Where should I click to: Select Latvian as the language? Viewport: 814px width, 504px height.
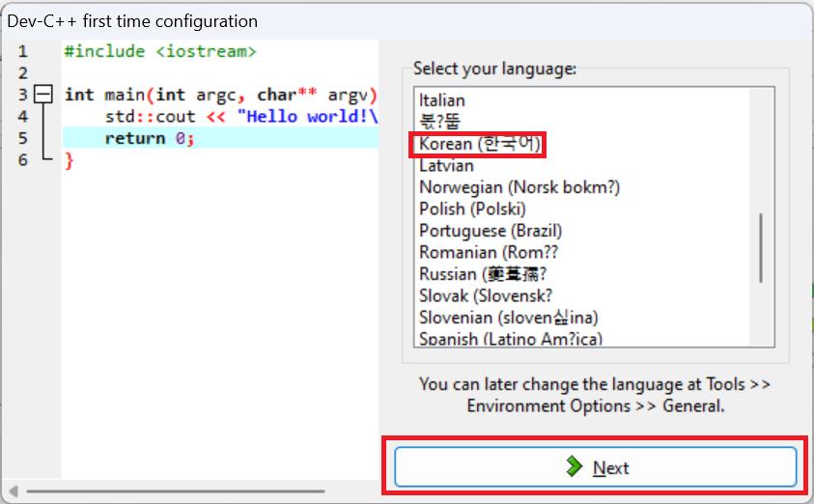446,166
